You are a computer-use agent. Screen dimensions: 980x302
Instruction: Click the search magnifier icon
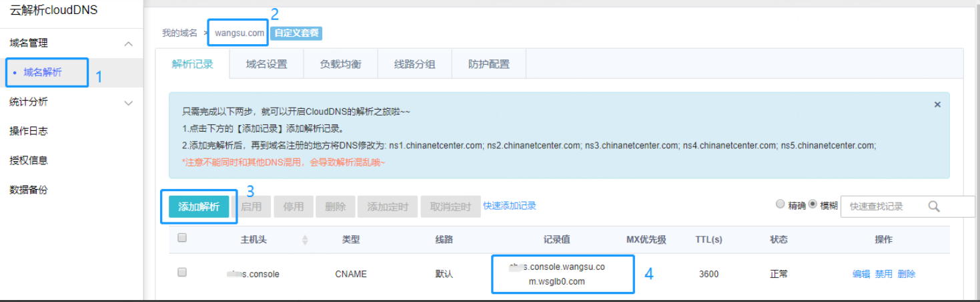point(933,206)
